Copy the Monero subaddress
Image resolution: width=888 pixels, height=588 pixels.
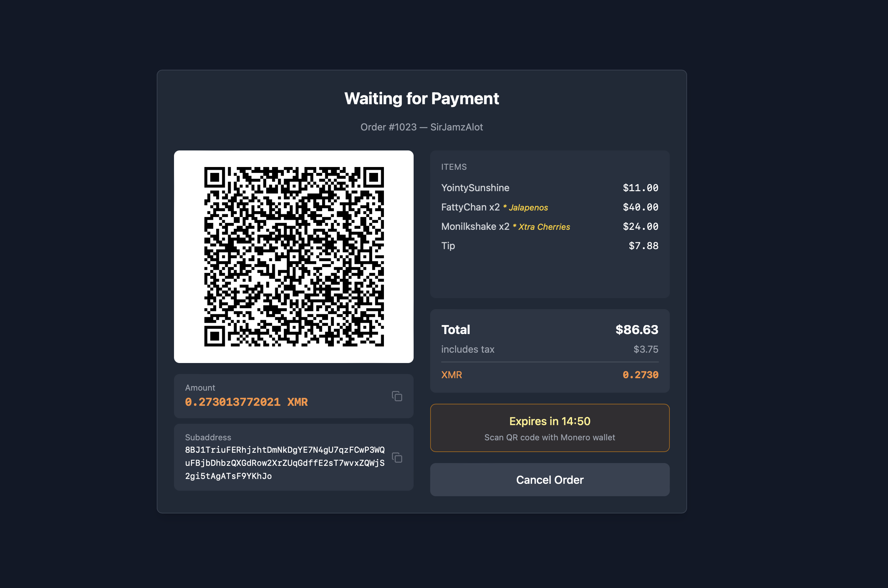click(397, 458)
